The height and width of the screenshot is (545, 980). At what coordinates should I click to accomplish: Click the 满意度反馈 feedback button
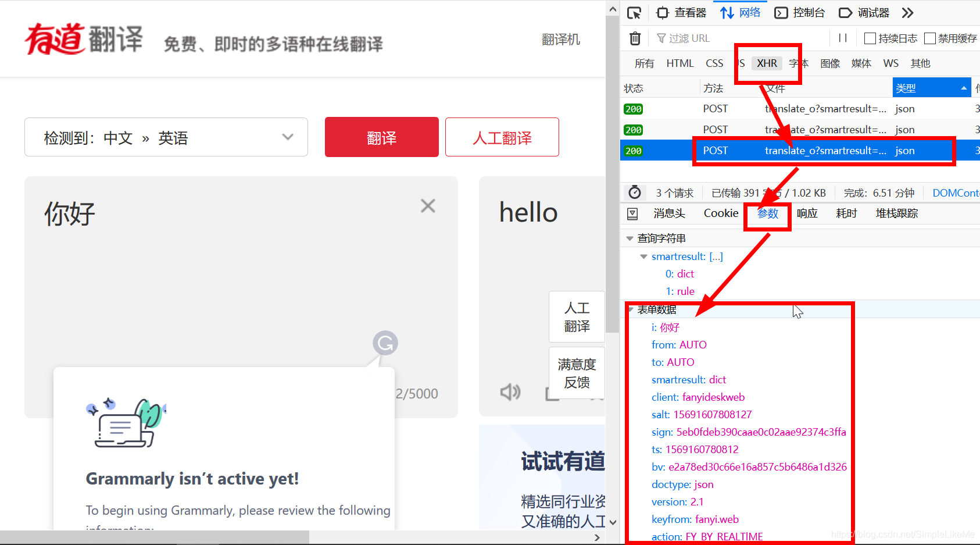click(577, 373)
